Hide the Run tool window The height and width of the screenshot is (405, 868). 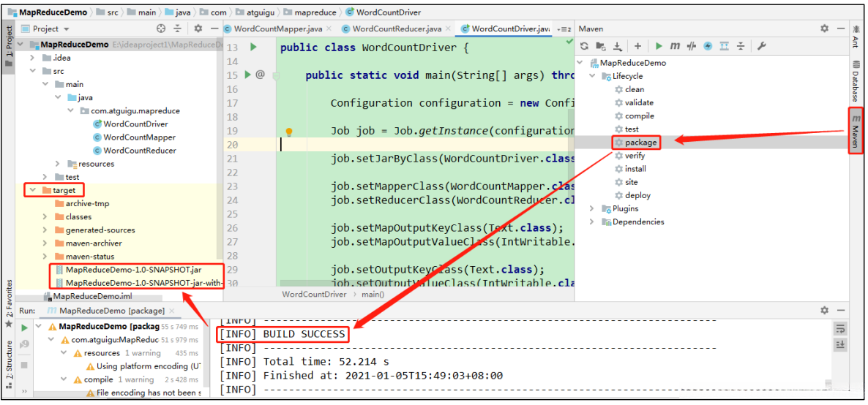tap(842, 310)
